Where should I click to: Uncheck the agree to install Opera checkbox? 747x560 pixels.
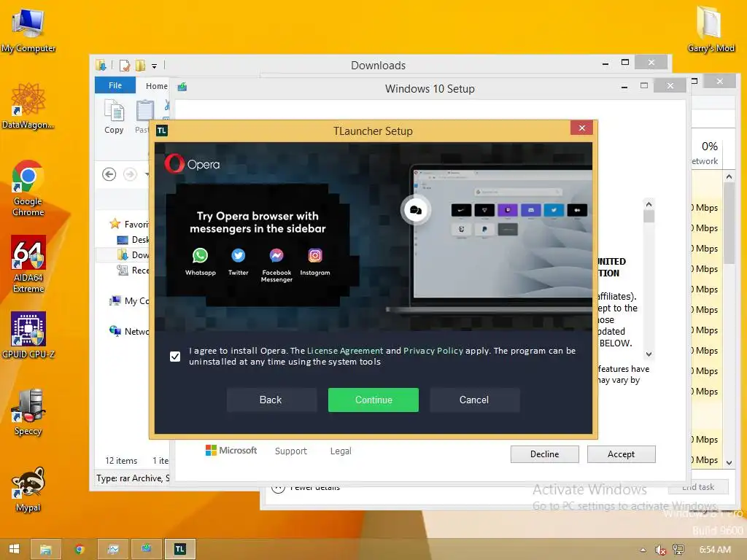click(x=175, y=356)
